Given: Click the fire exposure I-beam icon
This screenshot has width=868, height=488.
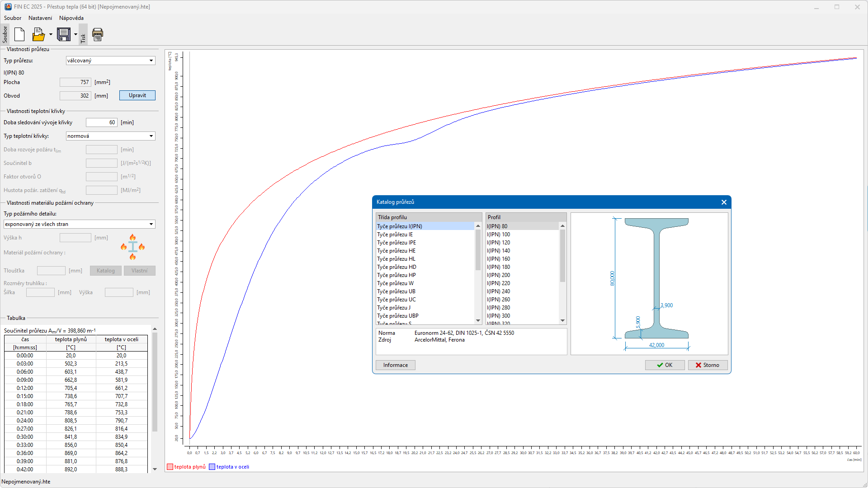Looking at the screenshot, I should click(x=132, y=247).
